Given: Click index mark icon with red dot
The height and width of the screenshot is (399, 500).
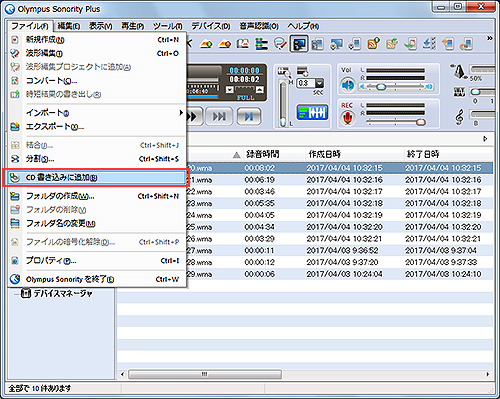Looking at the screenshot, I should (x=225, y=44).
